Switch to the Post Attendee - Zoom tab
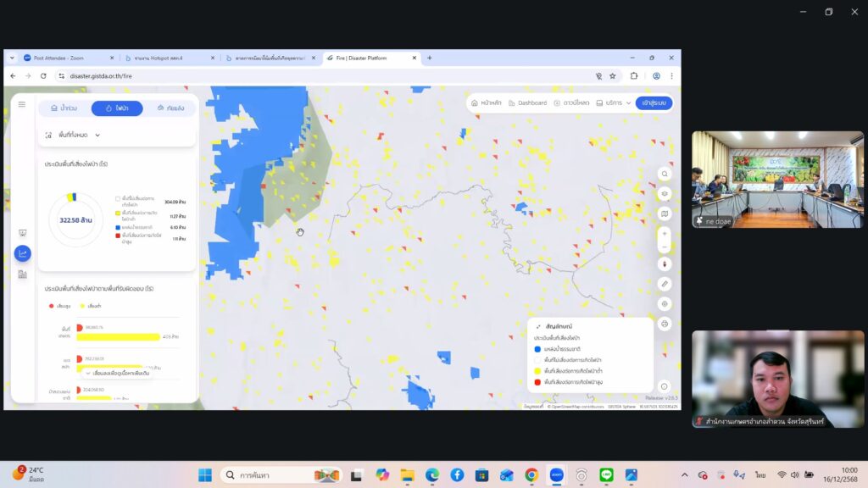Viewport: 868px width, 488px height. tap(66, 58)
